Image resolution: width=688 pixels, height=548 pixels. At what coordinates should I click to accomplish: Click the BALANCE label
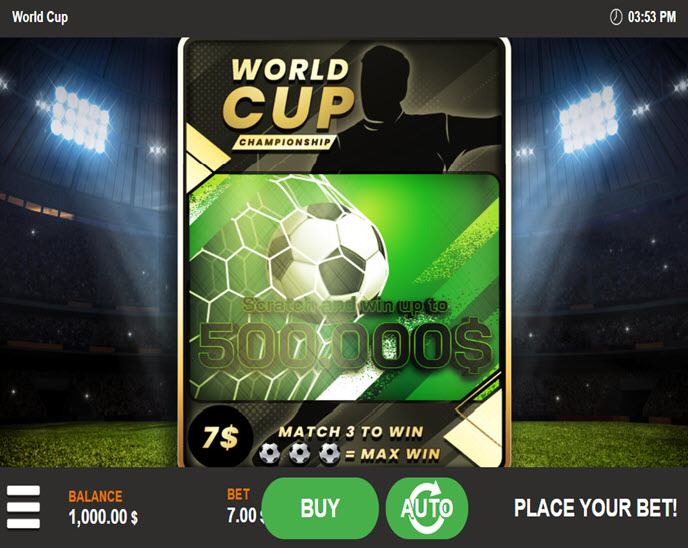point(95,496)
